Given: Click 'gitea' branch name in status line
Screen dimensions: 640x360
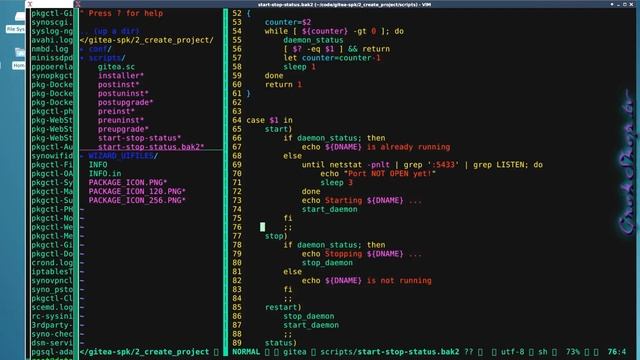Looking at the screenshot, I should click(295, 352).
